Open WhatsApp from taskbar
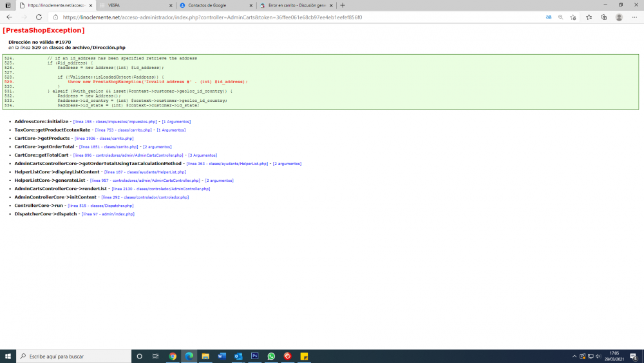The image size is (644, 363). point(271,356)
